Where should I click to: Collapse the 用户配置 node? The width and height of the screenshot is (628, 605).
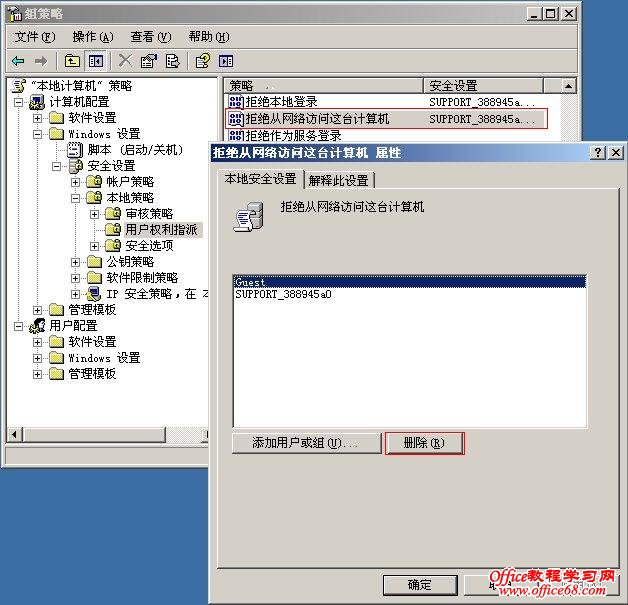pyautogui.click(x=18, y=326)
